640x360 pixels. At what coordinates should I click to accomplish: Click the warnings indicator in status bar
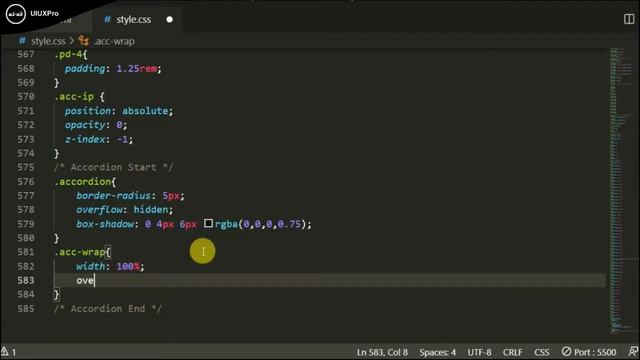pyautogui.click(x=9, y=352)
